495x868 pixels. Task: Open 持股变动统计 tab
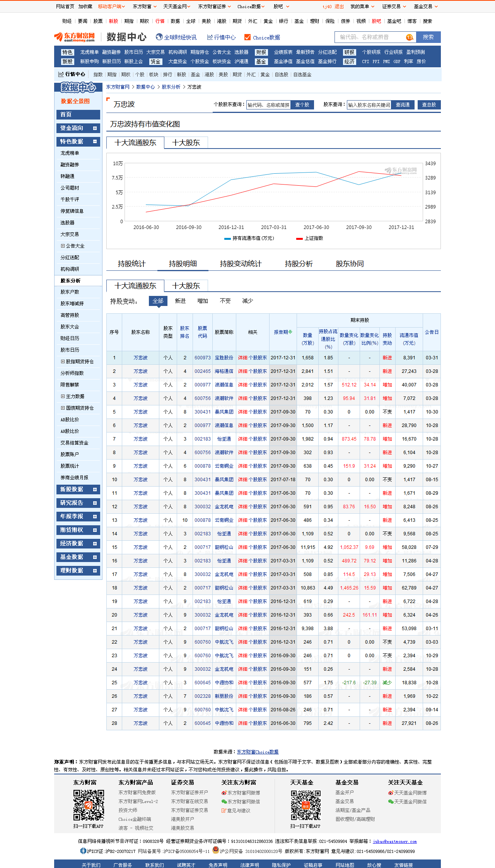[x=241, y=264]
